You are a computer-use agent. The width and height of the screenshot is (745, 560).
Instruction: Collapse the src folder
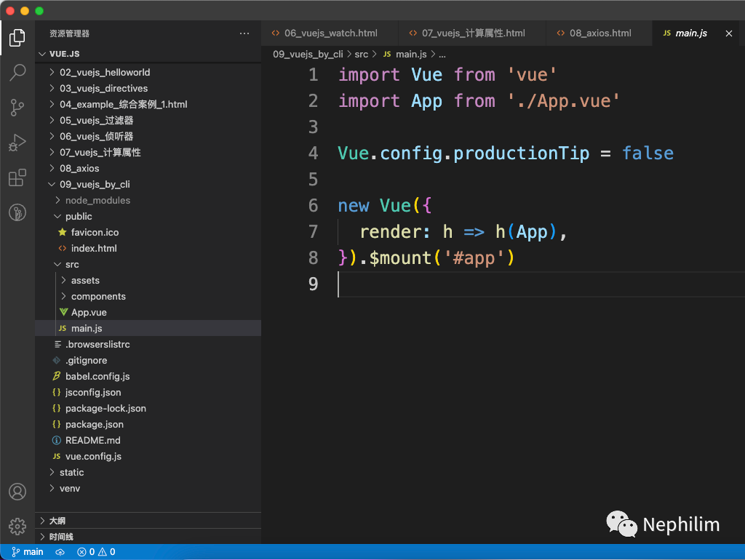(148, 264)
